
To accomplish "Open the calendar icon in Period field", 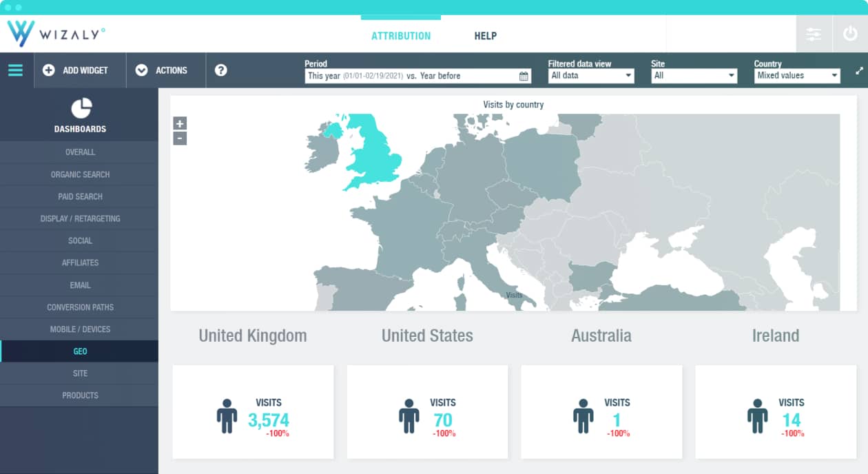I will [x=524, y=76].
